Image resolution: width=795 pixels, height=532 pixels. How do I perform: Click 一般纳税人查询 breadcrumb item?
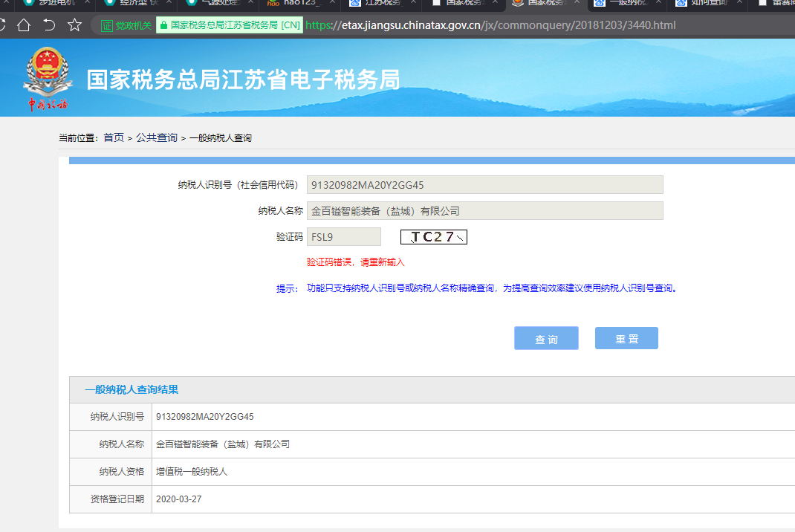pos(221,138)
